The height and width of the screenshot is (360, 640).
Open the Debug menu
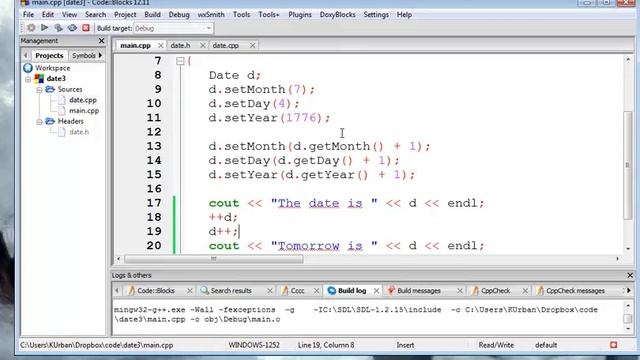point(179,15)
